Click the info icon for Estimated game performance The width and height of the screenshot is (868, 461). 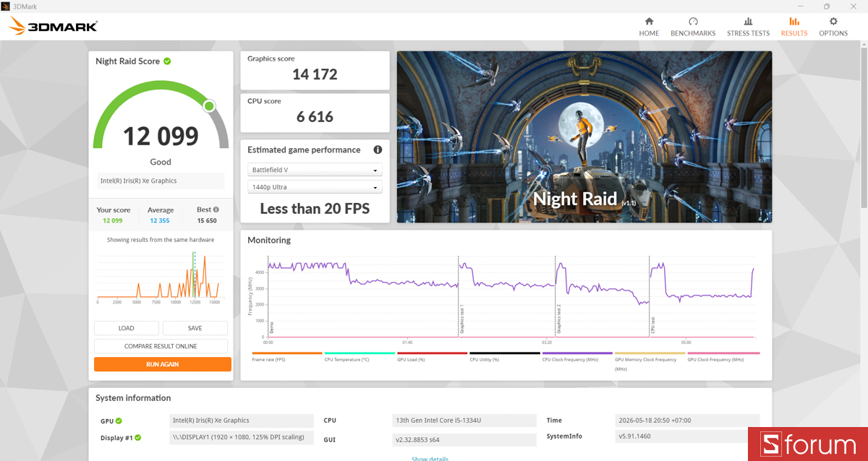tap(378, 150)
